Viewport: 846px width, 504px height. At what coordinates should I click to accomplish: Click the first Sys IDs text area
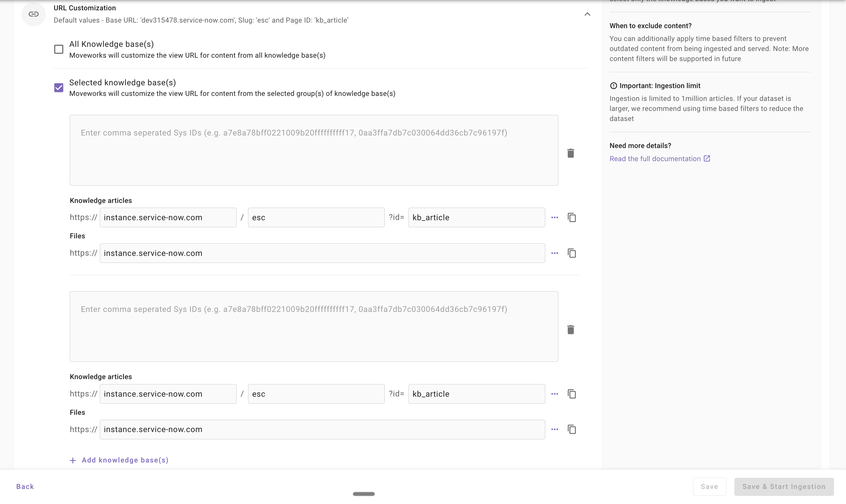[314, 150]
